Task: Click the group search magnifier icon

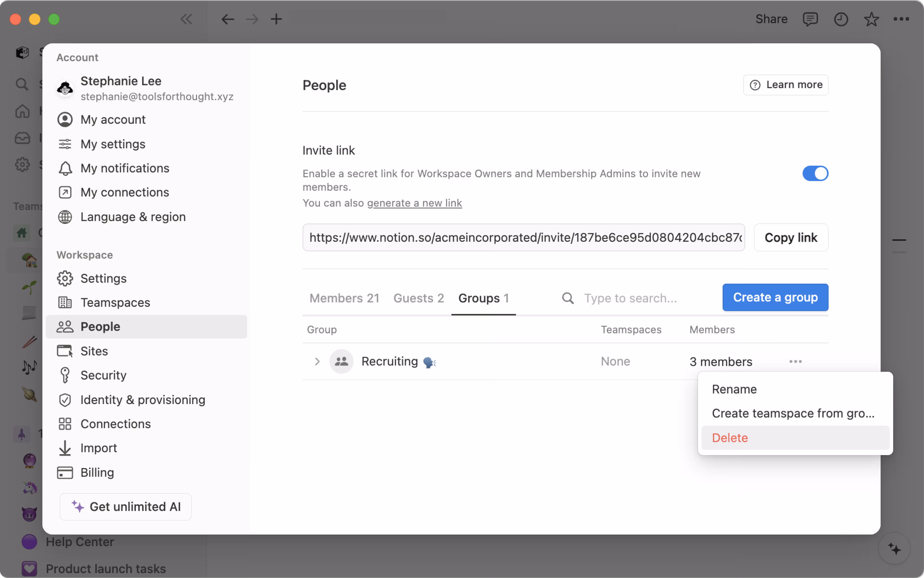Action: 568,298
